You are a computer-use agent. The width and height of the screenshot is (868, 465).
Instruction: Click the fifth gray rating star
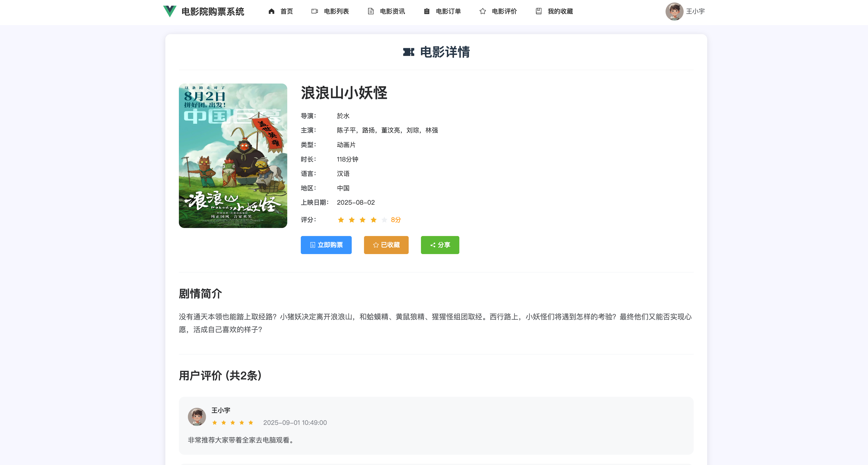[x=384, y=220]
